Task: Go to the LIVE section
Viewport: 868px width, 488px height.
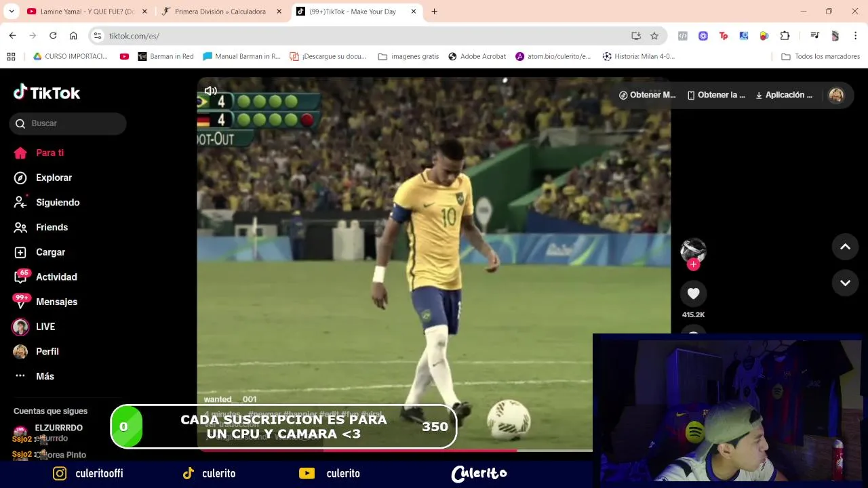Action: [34, 327]
